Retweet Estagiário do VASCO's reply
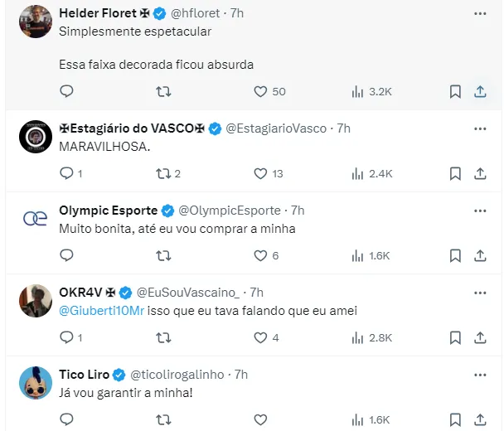The image size is (504, 431). (164, 173)
